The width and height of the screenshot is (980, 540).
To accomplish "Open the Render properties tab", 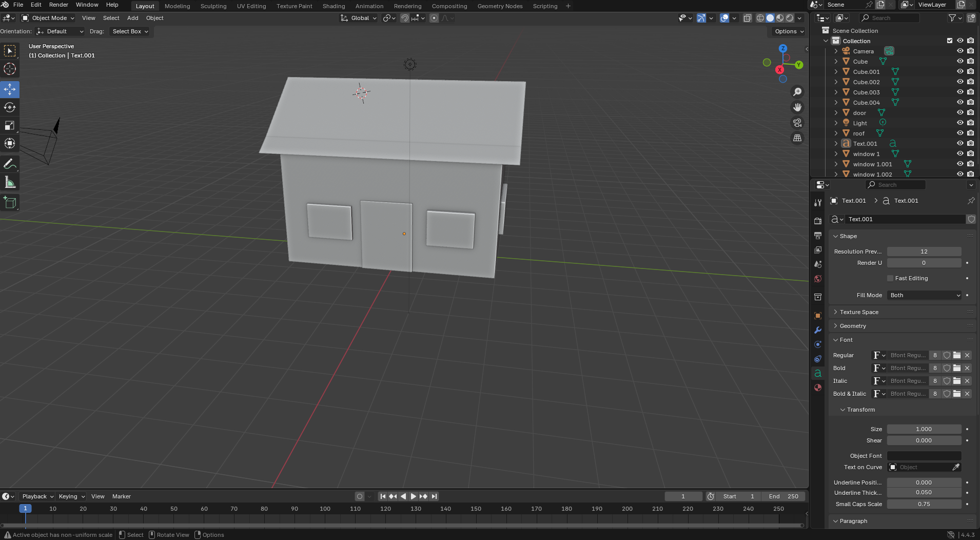I will [818, 221].
